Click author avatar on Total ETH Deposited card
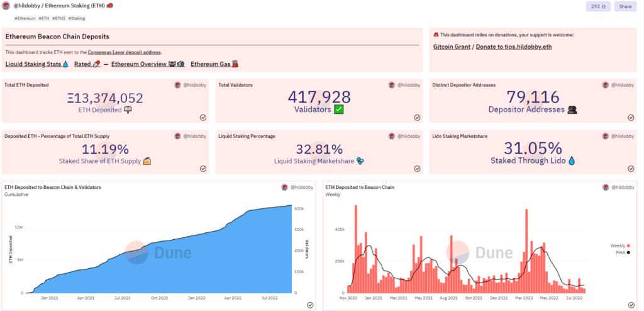 [x=177, y=85]
